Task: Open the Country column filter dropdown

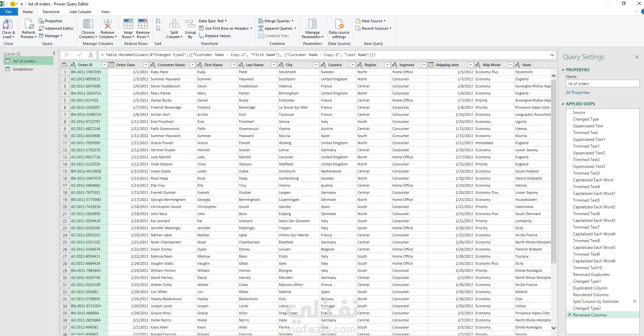Action: click(x=353, y=65)
